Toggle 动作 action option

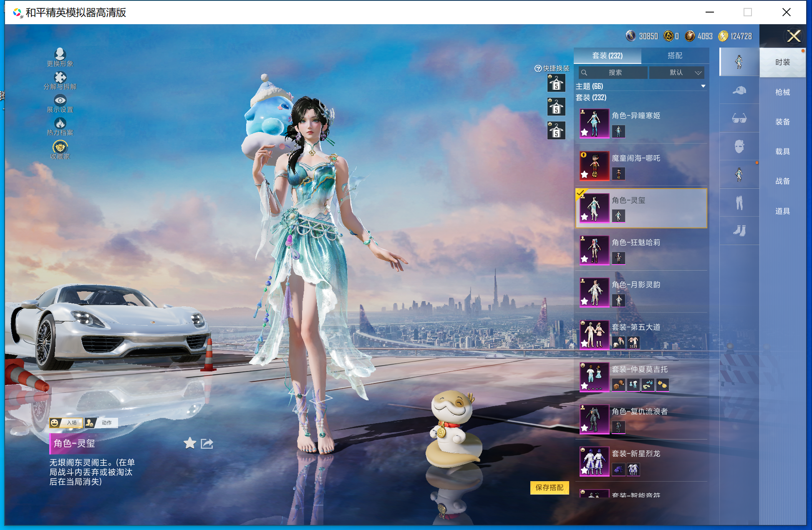pyautogui.click(x=101, y=423)
